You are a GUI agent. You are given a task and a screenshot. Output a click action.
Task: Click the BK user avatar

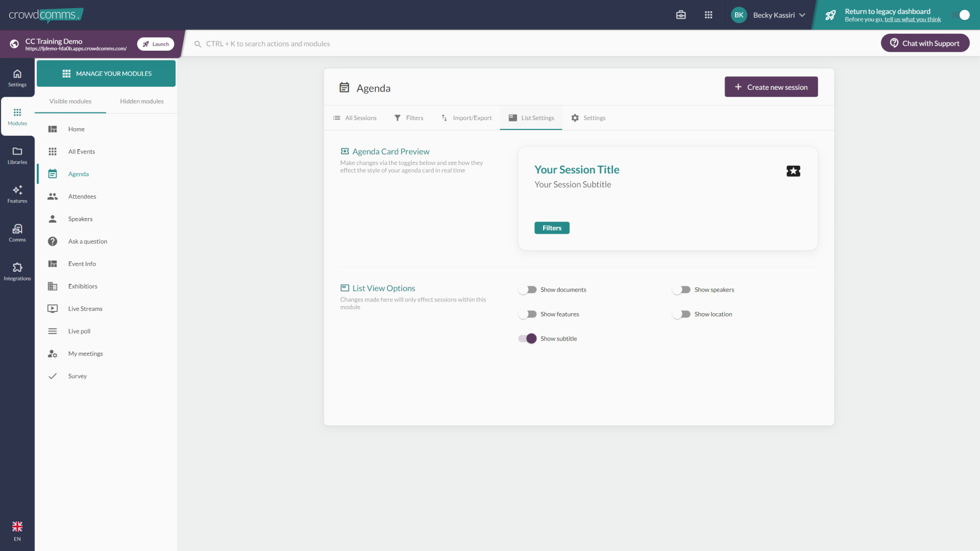pos(738,15)
